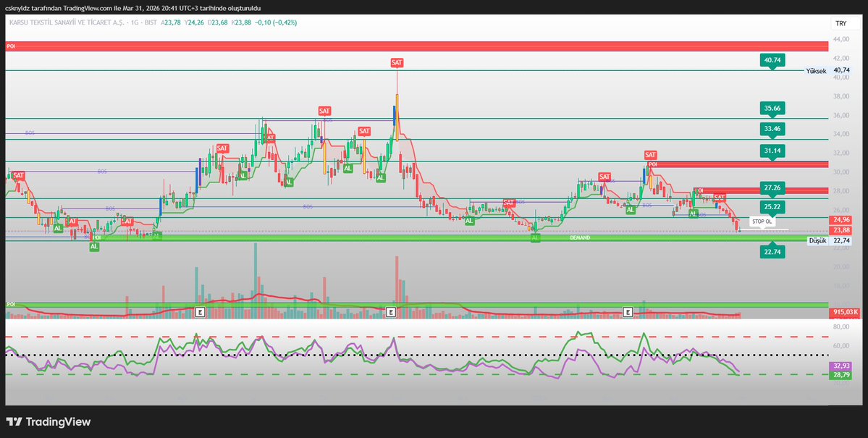Click the green 40.74 level label

772,60
